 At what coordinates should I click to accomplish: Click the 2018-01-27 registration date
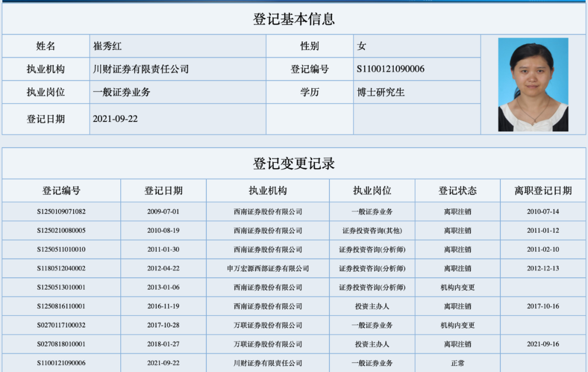163,344
